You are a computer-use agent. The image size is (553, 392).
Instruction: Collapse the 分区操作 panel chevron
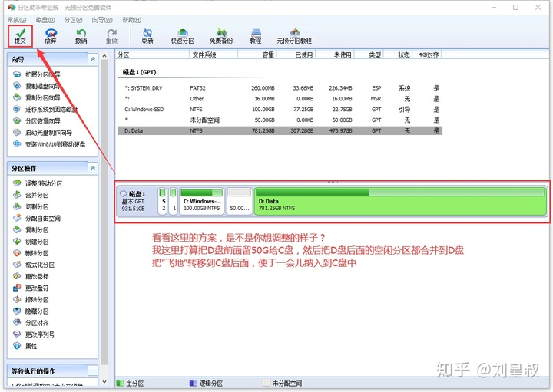point(93,168)
